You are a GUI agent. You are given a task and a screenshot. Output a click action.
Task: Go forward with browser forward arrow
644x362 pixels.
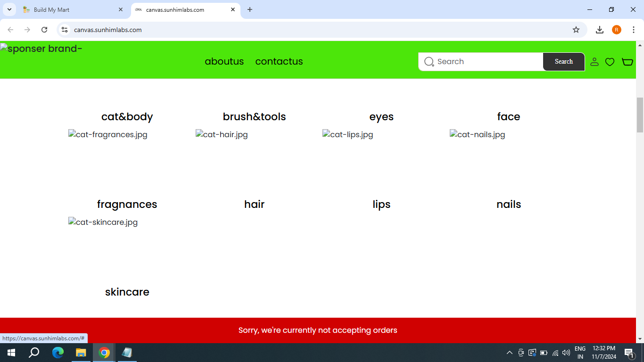[x=27, y=30]
